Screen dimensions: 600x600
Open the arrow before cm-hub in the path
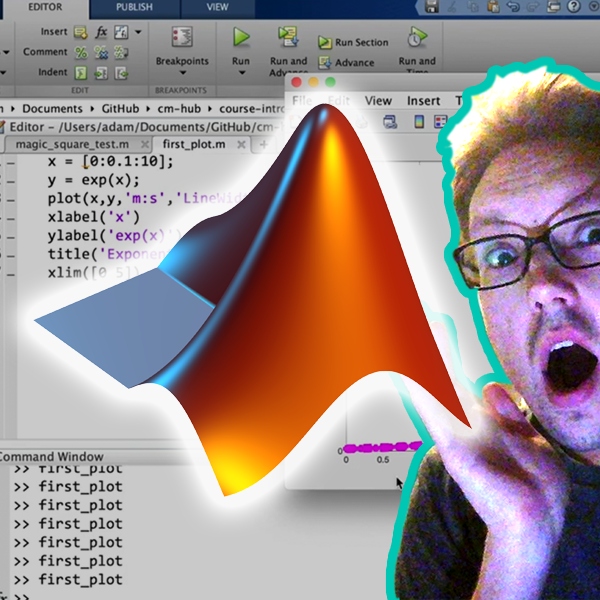(148, 109)
